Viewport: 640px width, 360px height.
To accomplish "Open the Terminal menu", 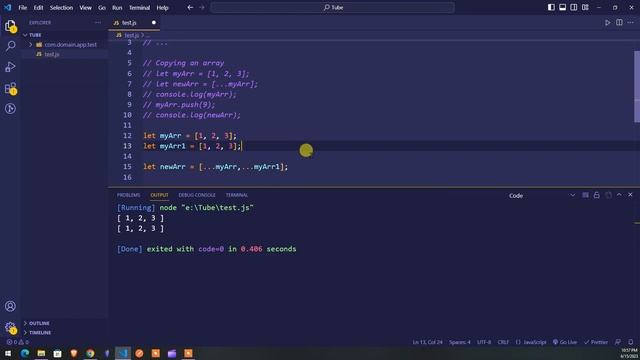I will [x=139, y=7].
